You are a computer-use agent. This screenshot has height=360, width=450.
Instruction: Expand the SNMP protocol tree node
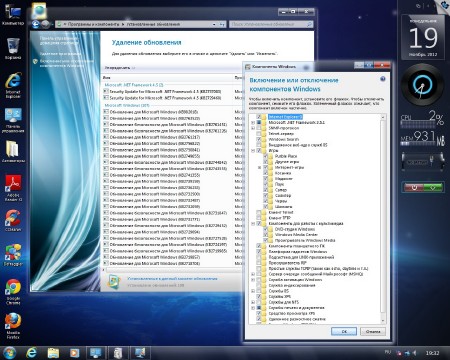pyautogui.click(x=253, y=128)
